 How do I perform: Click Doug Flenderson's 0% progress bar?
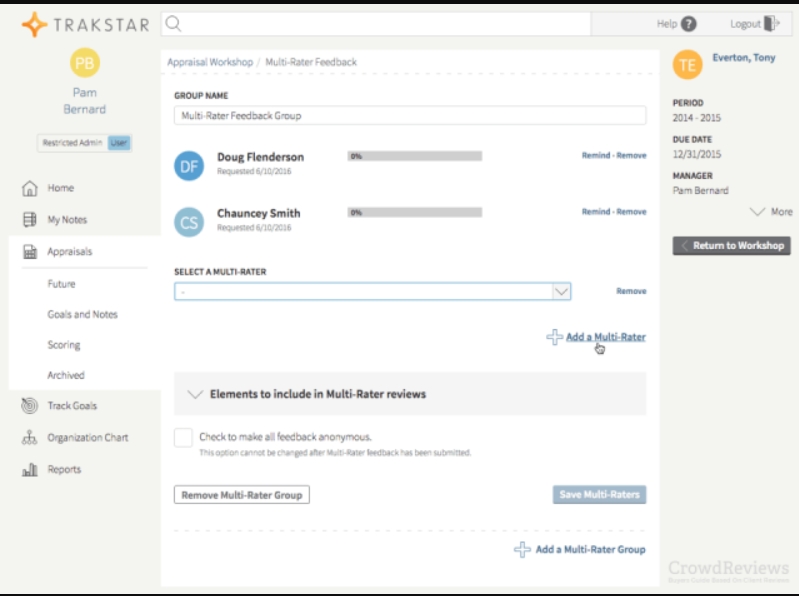coord(414,156)
